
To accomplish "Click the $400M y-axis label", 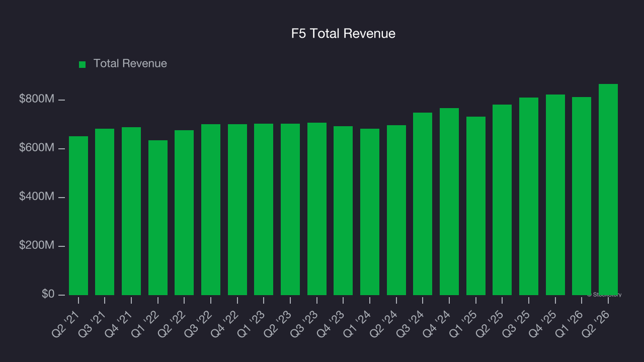I will pos(37,197).
